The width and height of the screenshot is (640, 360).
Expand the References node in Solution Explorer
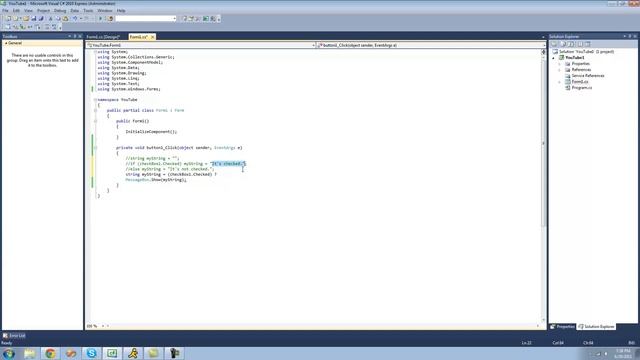point(560,70)
